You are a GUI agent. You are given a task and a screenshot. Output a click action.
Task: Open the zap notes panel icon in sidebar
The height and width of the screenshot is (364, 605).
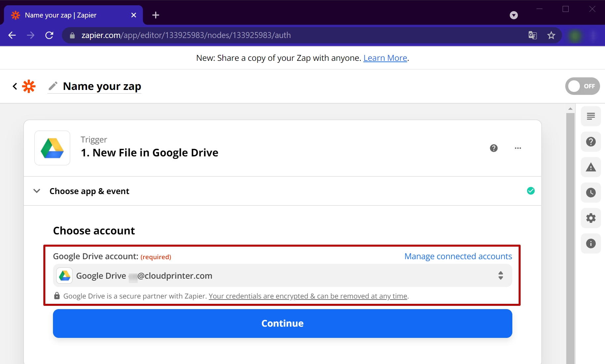coord(591,116)
